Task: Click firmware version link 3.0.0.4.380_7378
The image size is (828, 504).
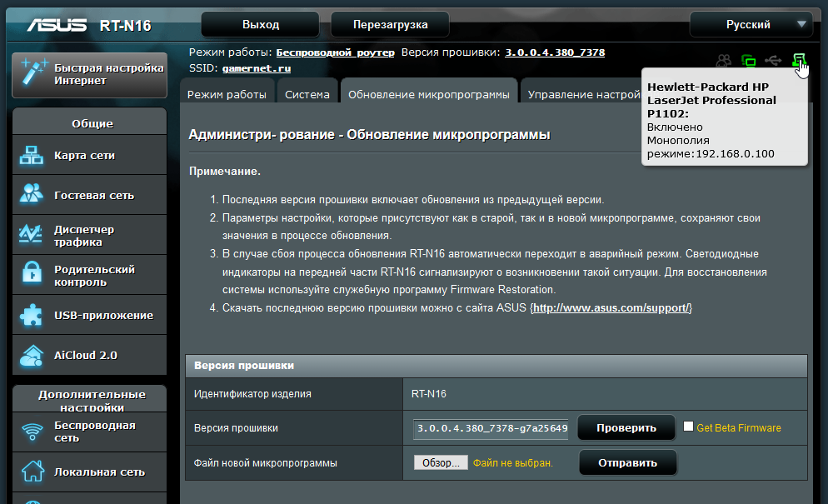Action: pos(555,52)
